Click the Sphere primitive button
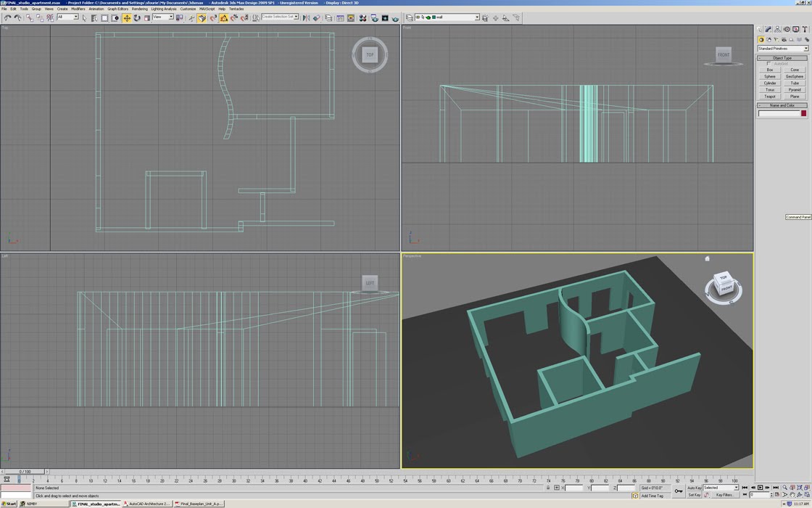The width and height of the screenshot is (812, 508). tap(770, 76)
